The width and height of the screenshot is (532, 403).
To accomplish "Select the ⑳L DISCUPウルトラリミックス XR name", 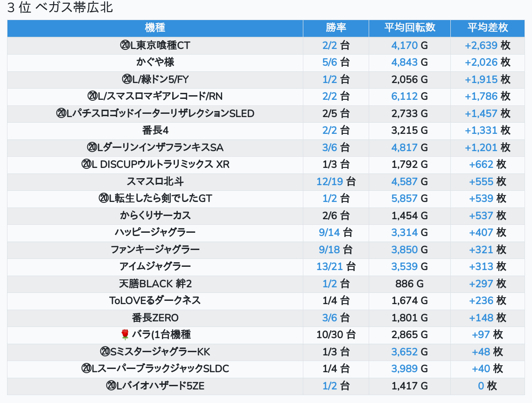I will pos(155,165).
